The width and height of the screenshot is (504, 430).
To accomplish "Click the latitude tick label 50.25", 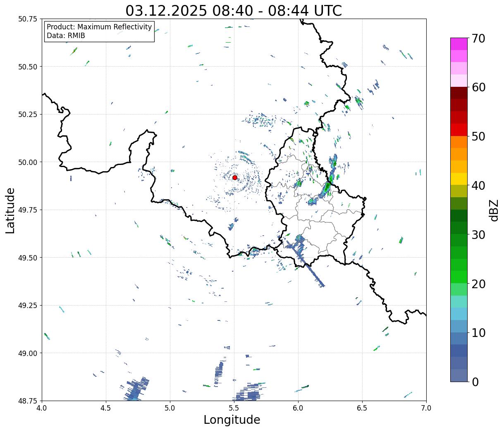I will click(x=28, y=115).
